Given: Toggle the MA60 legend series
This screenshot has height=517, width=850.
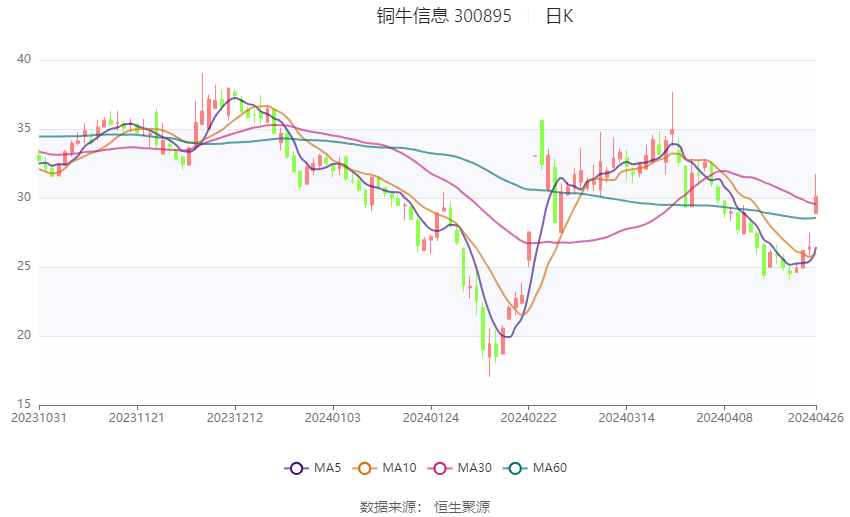Looking at the screenshot, I should (535, 468).
